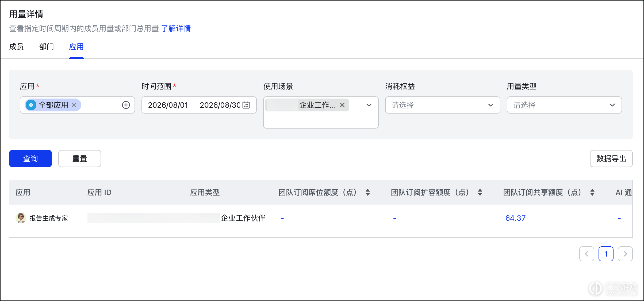The height and width of the screenshot is (301, 644).
Task: Open the 了解详情 link
Action: (176, 28)
